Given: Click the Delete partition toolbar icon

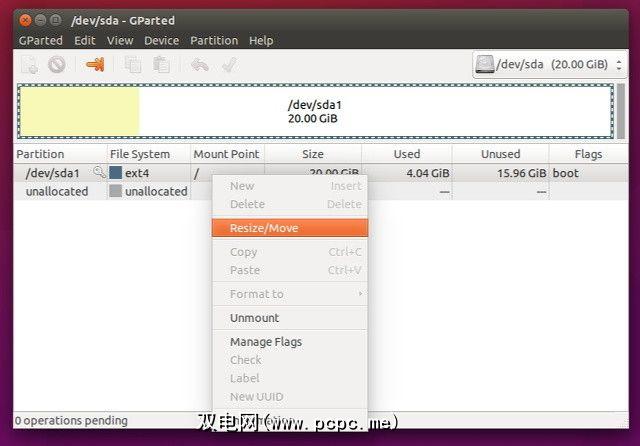Looking at the screenshot, I should [x=56, y=64].
